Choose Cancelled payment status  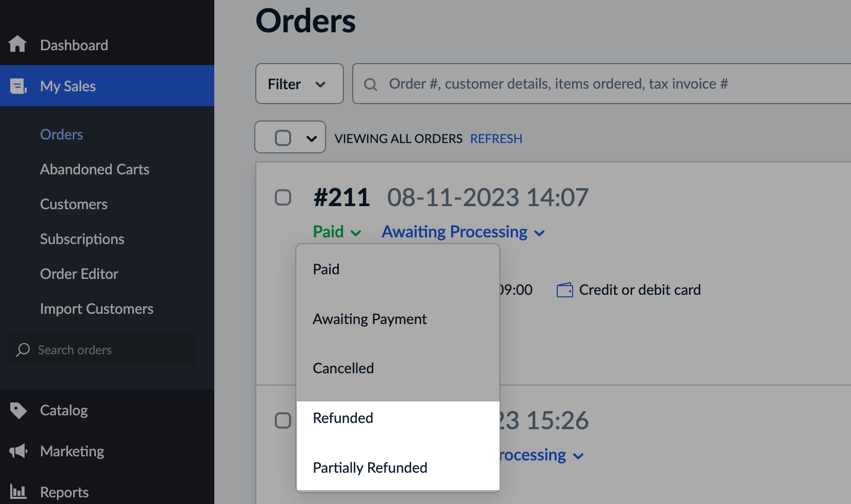(343, 368)
